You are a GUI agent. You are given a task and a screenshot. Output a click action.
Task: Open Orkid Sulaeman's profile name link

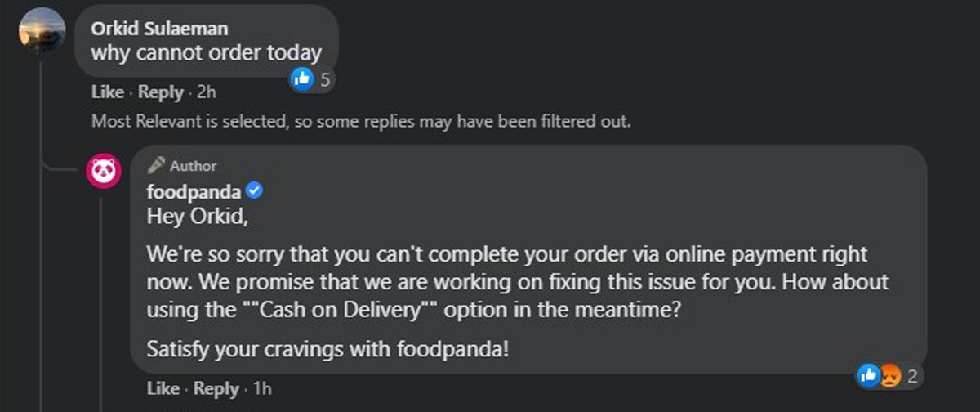(x=159, y=29)
